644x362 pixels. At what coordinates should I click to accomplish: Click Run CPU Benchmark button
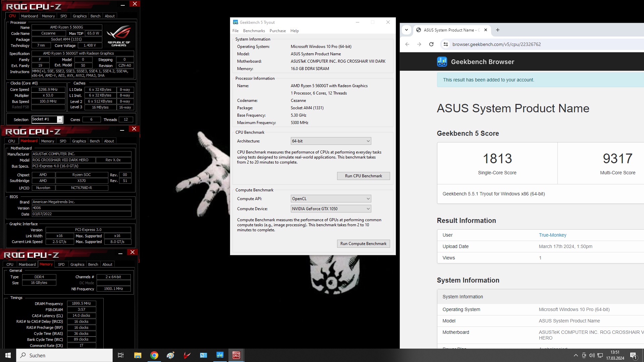pos(363,176)
